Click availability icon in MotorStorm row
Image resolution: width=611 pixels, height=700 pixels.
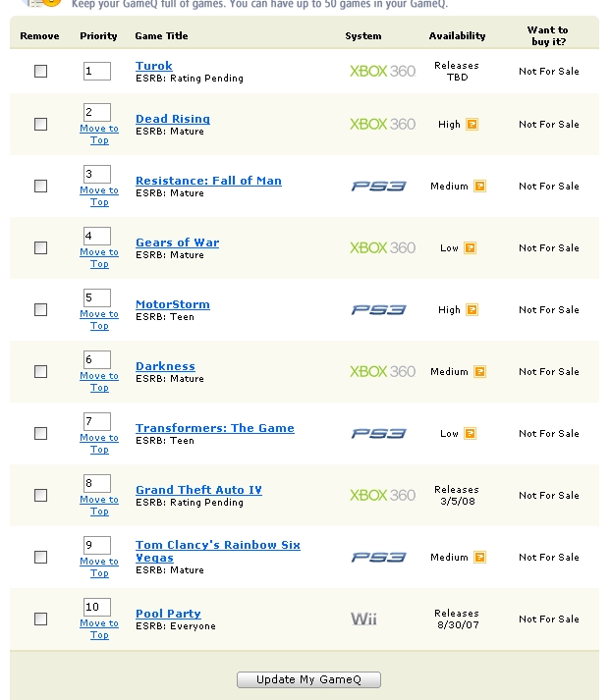pyautogui.click(x=472, y=310)
